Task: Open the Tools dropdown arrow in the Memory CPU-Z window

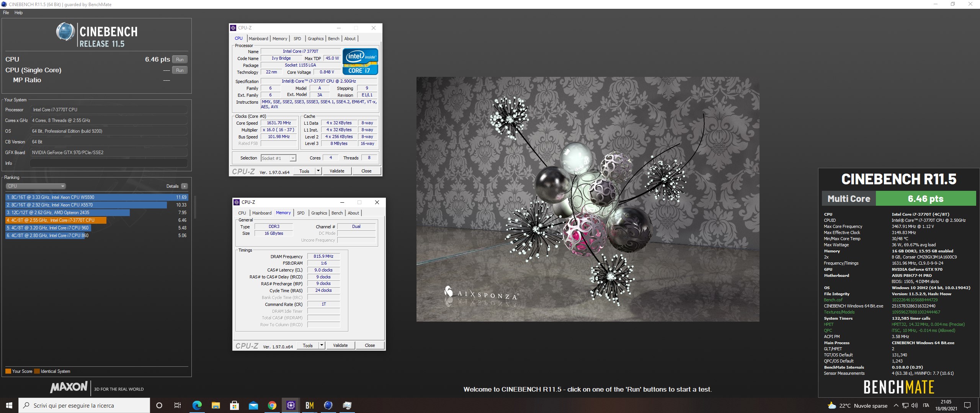Action: (x=322, y=345)
